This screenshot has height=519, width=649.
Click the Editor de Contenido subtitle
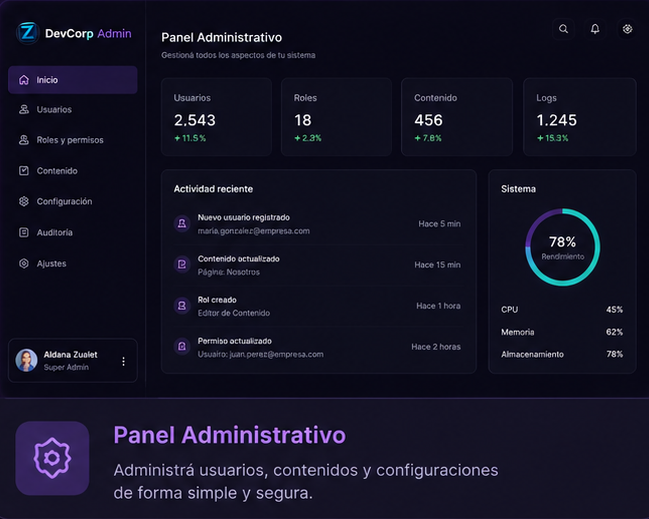pos(233,313)
